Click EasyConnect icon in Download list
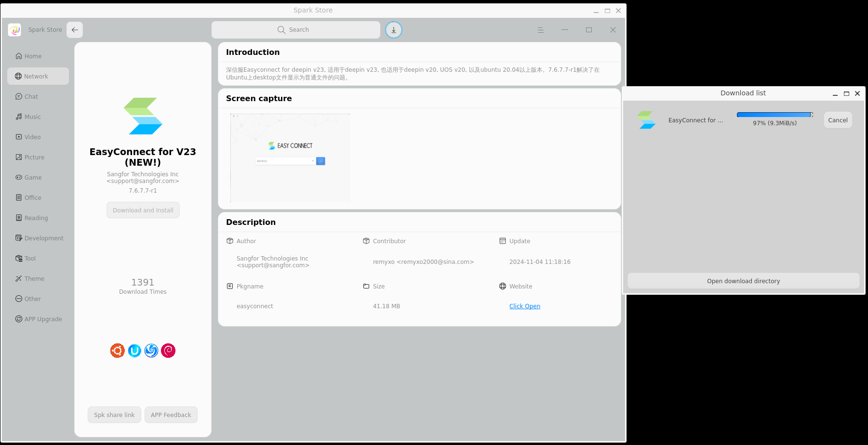The image size is (868, 445). click(646, 120)
